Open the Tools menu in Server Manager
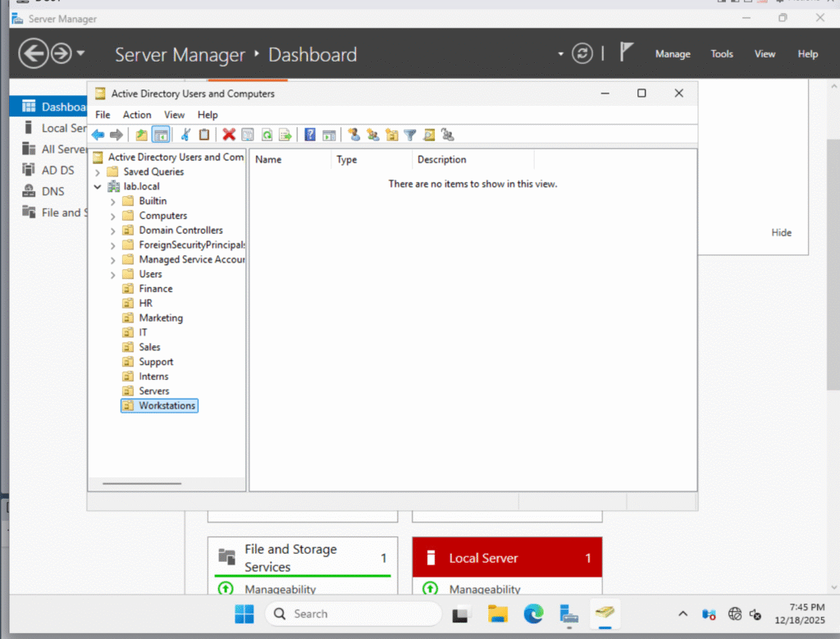 click(722, 54)
